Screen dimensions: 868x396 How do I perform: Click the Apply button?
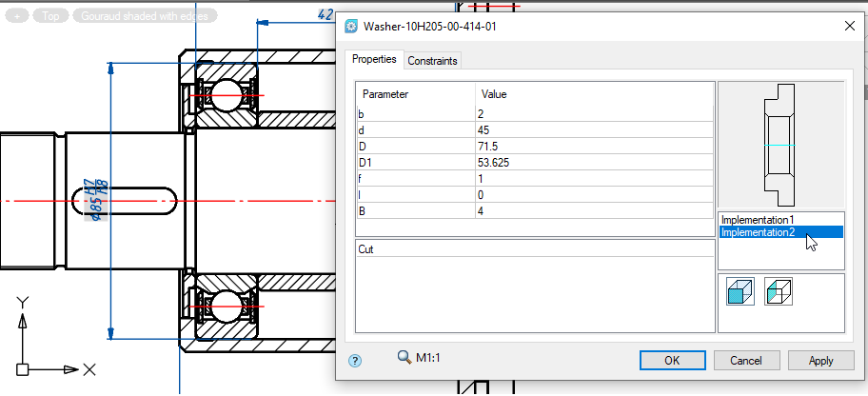click(821, 361)
